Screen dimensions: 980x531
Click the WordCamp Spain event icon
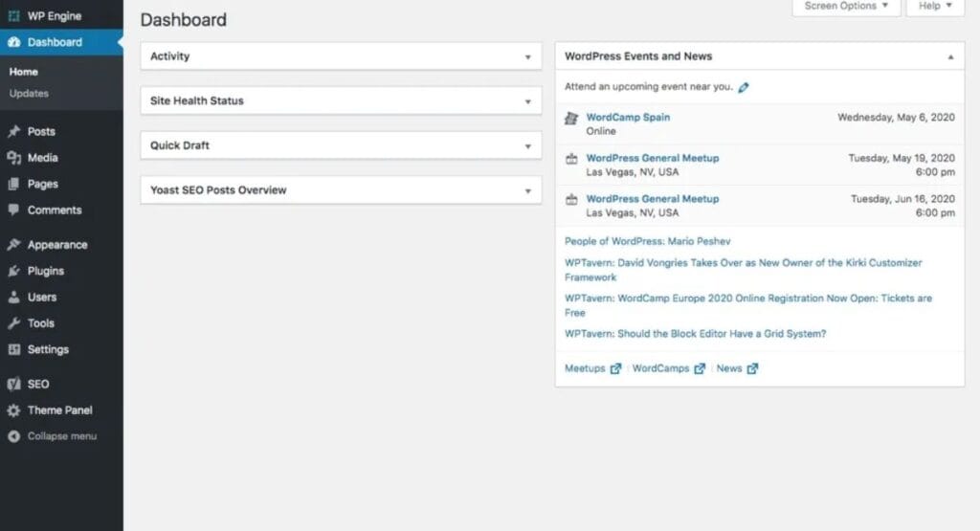(571, 118)
